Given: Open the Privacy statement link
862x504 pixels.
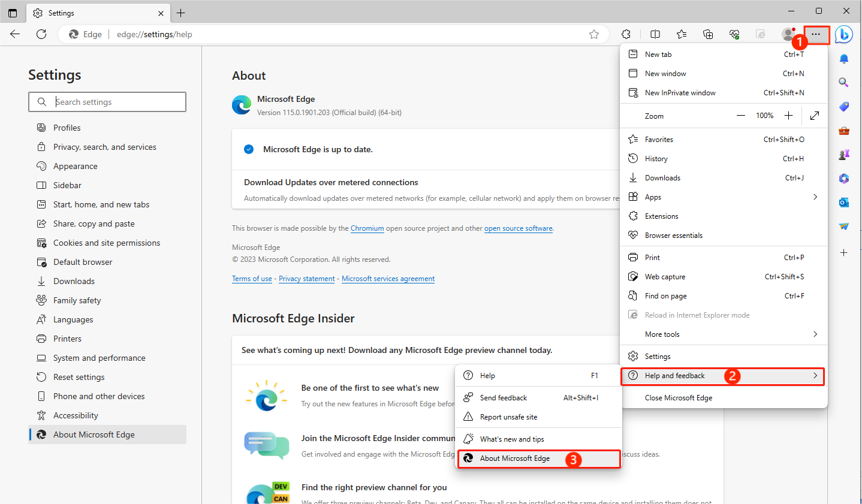Looking at the screenshot, I should (306, 279).
